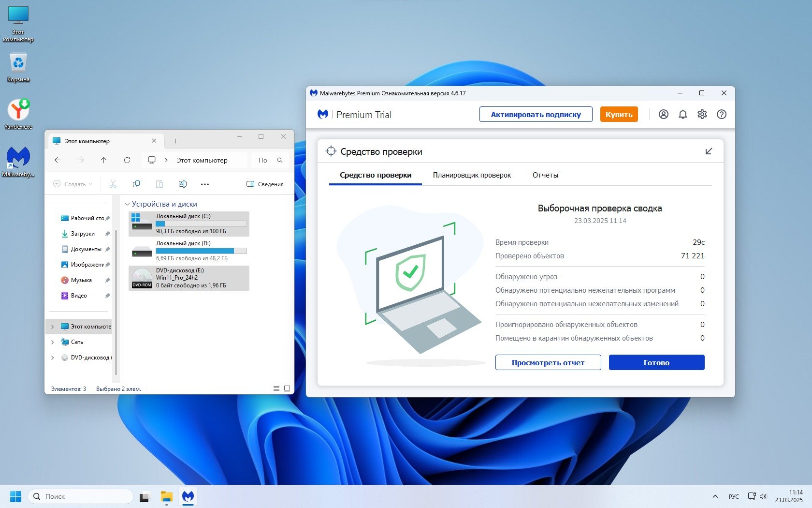This screenshot has width=812, height=508.
Task: Click the Copy icon in Explorer toolbar
Action: 136,184
